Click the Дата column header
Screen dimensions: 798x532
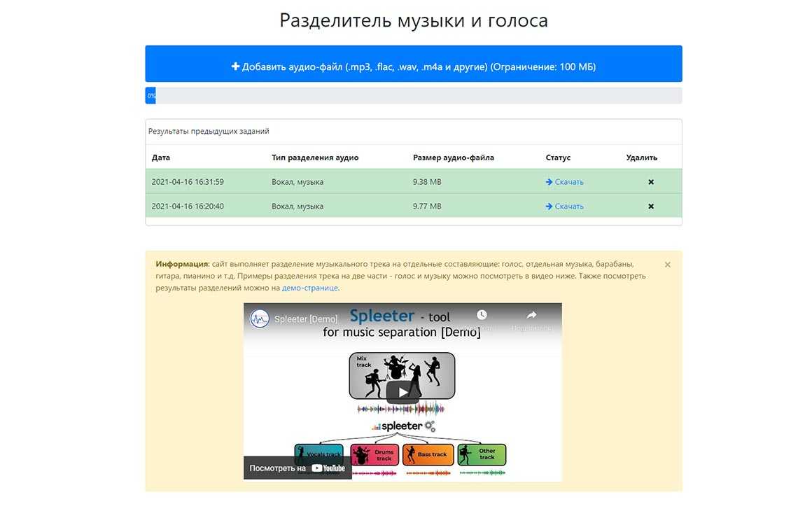point(161,157)
